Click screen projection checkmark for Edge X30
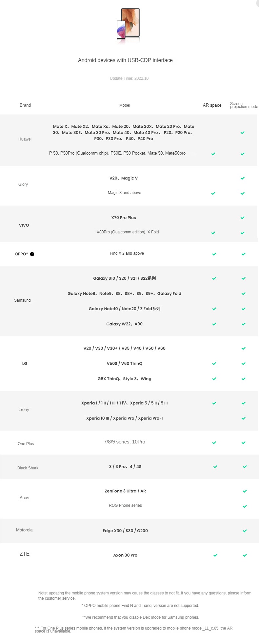 (245, 531)
